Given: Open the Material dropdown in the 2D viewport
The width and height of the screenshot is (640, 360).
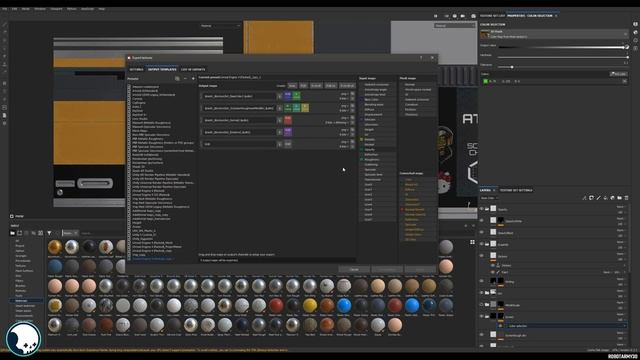Looking at the screenshot, I should tap(455, 26).
